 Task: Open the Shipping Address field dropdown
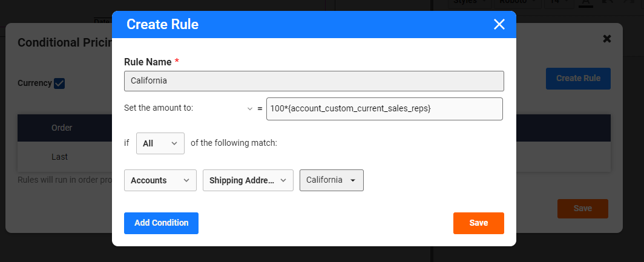coord(248,180)
